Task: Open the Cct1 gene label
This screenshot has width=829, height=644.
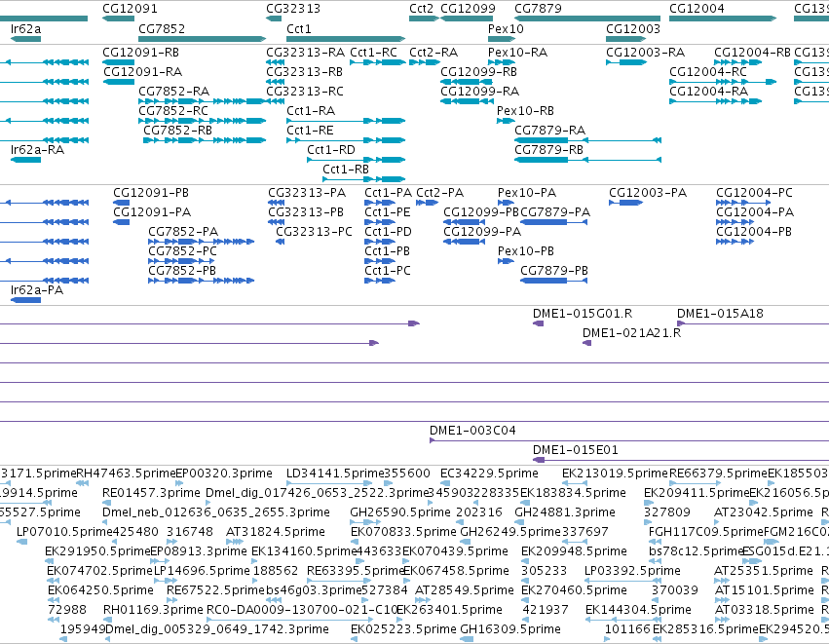Action: [x=299, y=28]
